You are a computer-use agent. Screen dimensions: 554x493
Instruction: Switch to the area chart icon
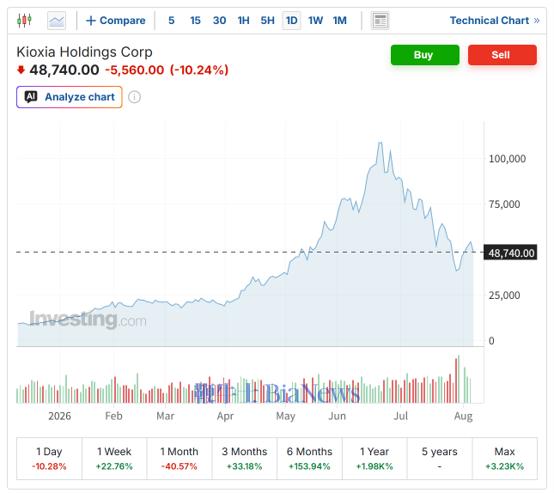(57, 20)
